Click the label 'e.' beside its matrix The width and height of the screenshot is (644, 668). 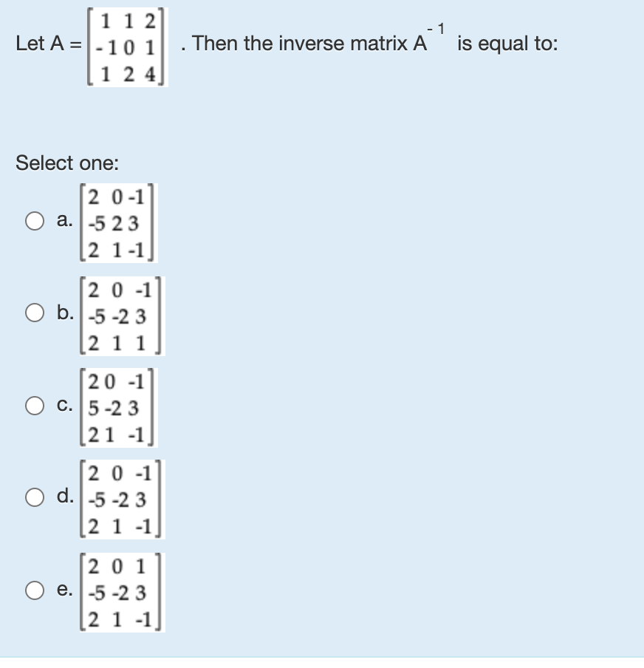65,590
